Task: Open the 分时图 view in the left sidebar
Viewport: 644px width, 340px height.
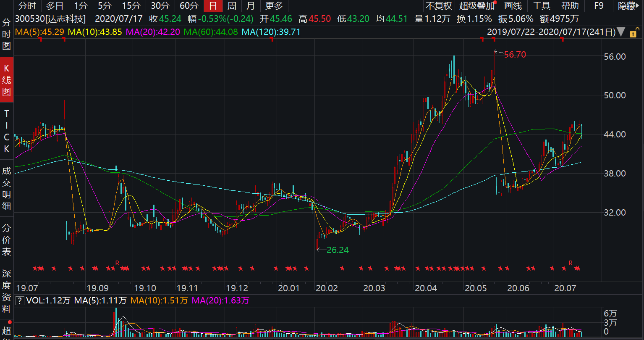Action: pyautogui.click(x=6, y=34)
